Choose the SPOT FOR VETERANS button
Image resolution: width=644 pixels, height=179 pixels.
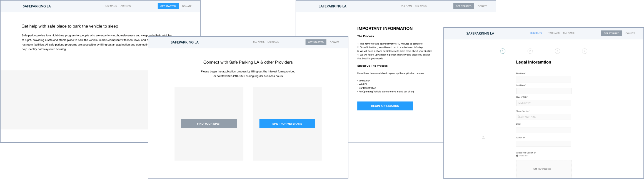pyautogui.click(x=287, y=124)
